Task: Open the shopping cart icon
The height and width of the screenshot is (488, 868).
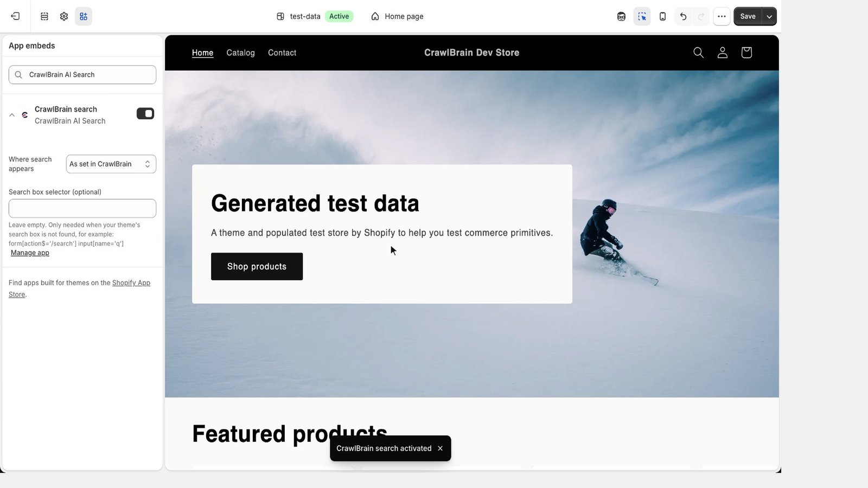Action: [x=746, y=53]
